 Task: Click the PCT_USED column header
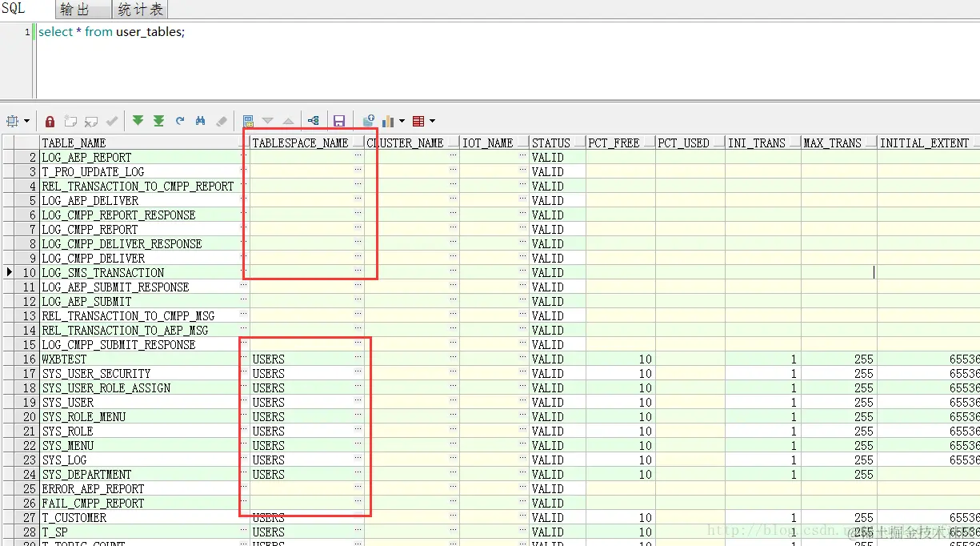(x=690, y=143)
